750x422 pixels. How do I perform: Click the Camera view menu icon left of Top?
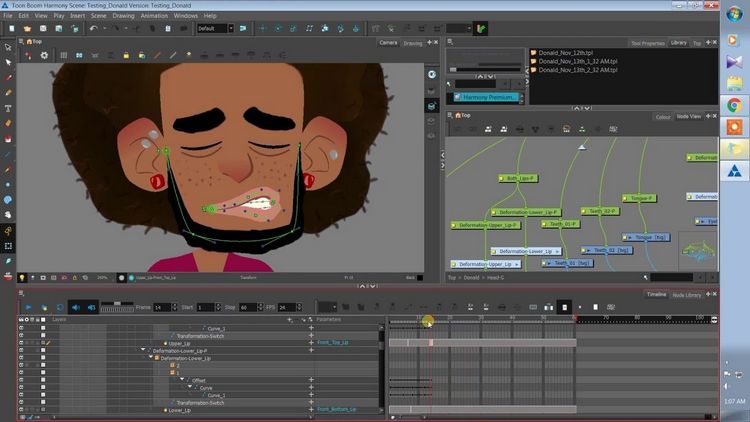[x=21, y=42]
